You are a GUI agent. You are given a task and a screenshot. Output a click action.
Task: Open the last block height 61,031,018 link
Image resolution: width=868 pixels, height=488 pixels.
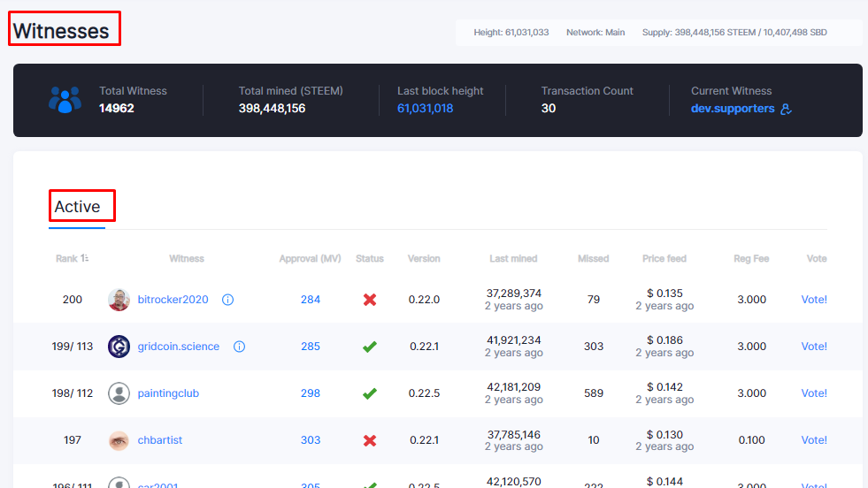point(425,109)
